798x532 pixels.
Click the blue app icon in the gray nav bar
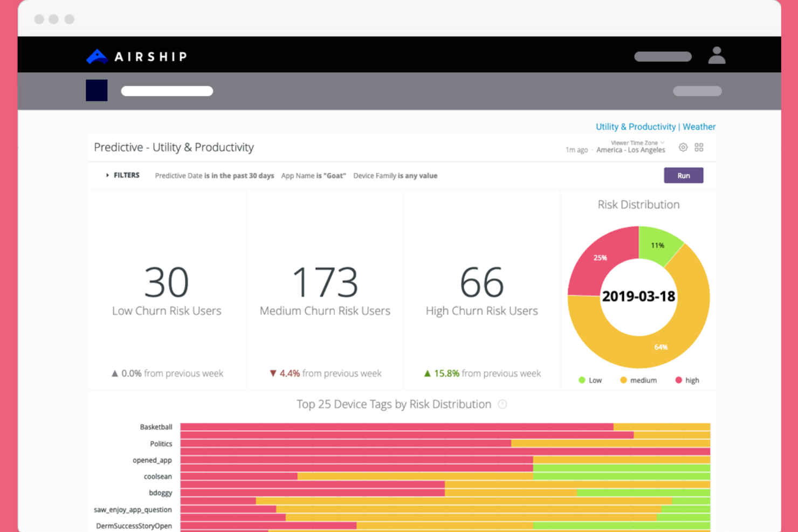pyautogui.click(x=96, y=90)
